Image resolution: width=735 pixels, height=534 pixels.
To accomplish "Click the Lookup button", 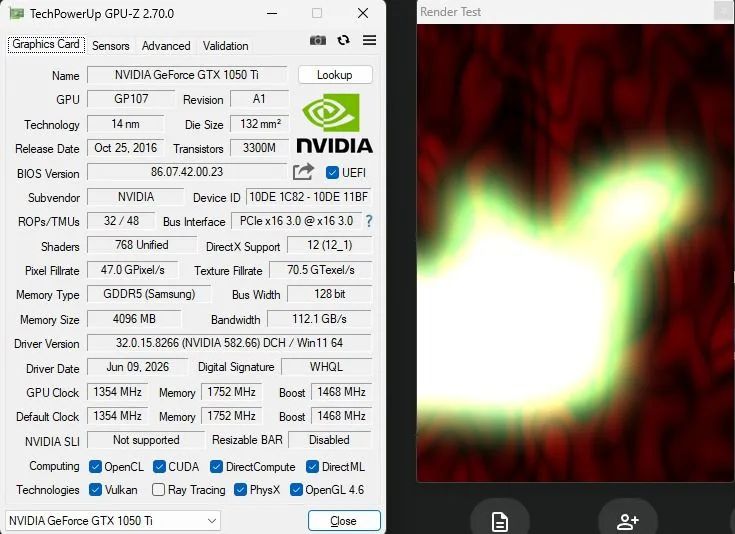I will pyautogui.click(x=335, y=75).
